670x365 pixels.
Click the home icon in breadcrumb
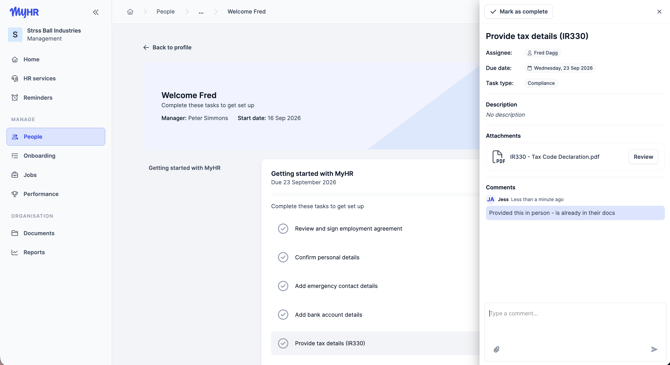point(130,12)
